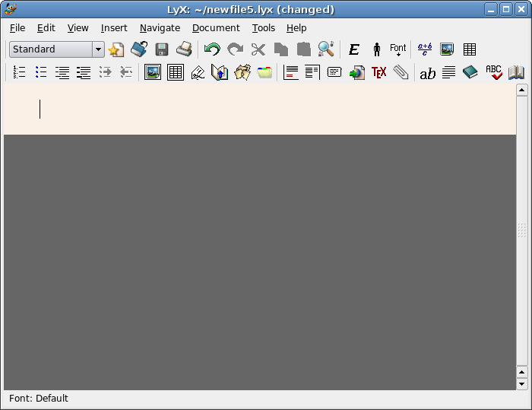Open thesaurus green book icon

(470, 72)
